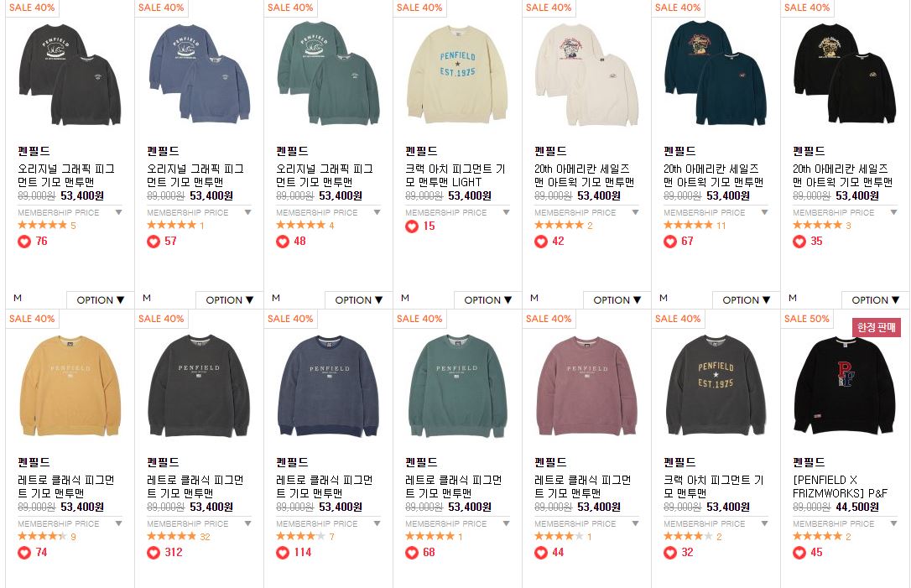Toggle like on item with 48 hearts
911x588 pixels.
(x=283, y=242)
